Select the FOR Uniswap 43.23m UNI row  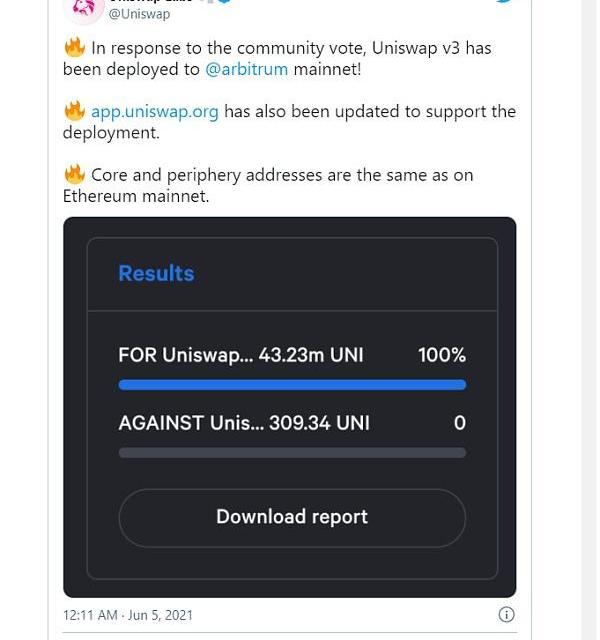coord(241,355)
